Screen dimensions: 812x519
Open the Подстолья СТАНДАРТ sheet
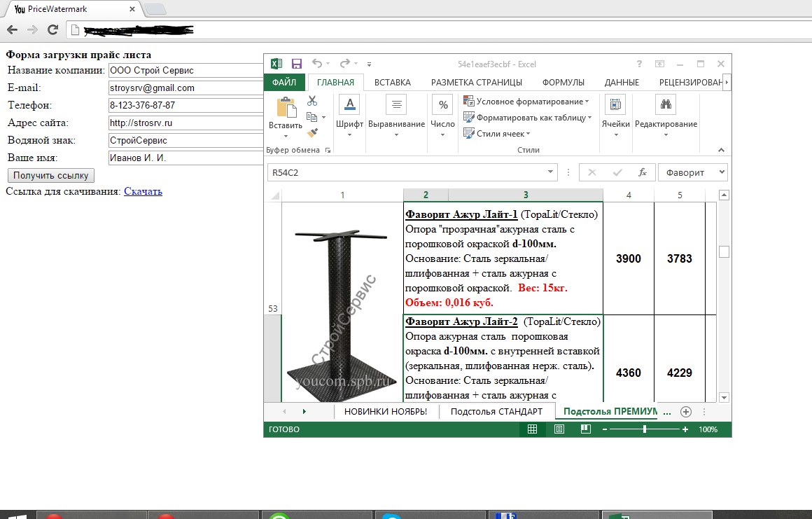click(x=496, y=411)
